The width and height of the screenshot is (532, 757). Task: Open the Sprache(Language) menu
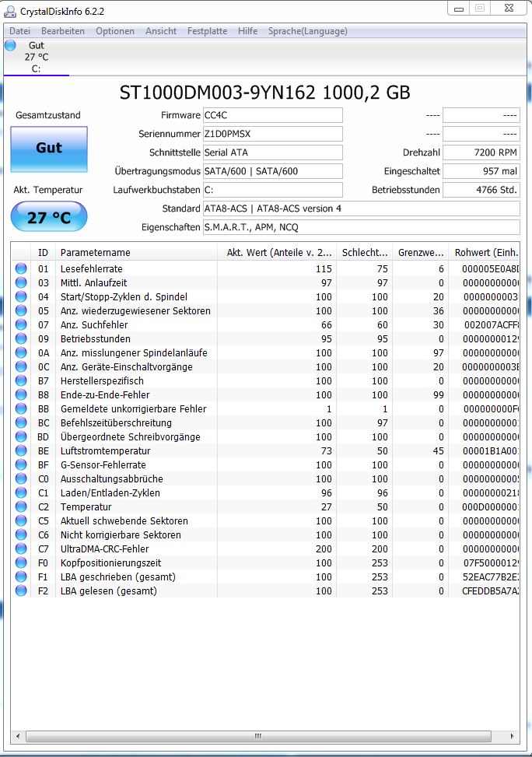[x=308, y=31]
